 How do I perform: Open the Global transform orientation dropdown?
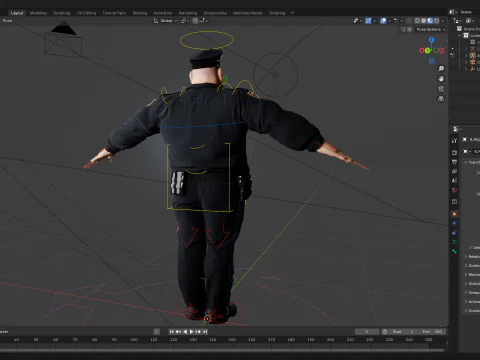click(x=165, y=21)
